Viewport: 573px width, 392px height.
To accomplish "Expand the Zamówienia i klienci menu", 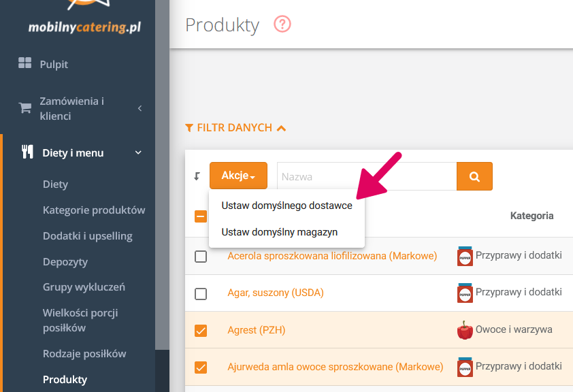I will point(139,108).
